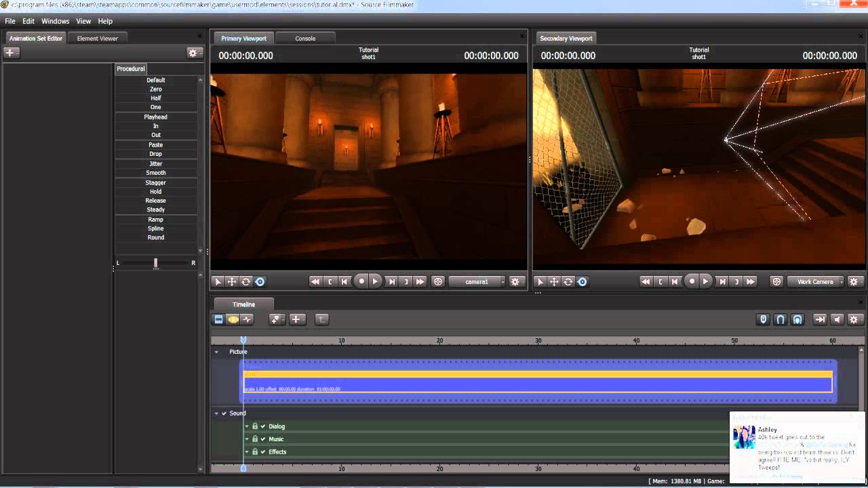This screenshot has height=488, width=868.
Task: Open the Work Camera dropdown in secondary viewport
Action: [816, 281]
